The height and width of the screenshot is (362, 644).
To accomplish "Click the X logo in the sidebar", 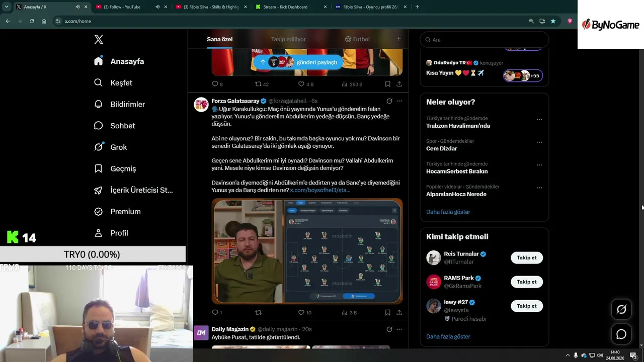I will click(99, 40).
